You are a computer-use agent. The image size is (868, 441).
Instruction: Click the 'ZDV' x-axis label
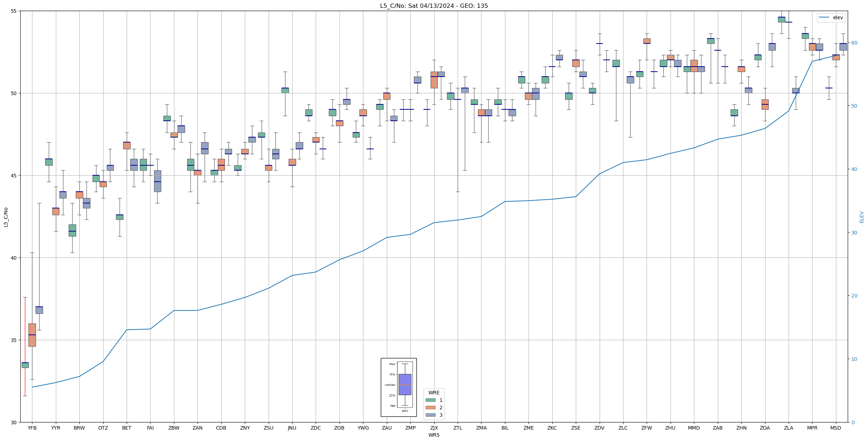click(599, 428)
